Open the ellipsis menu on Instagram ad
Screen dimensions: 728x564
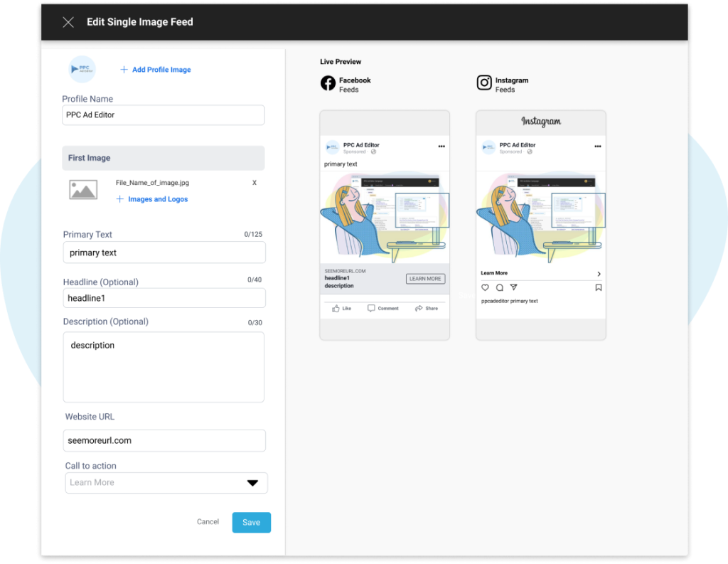coord(598,146)
